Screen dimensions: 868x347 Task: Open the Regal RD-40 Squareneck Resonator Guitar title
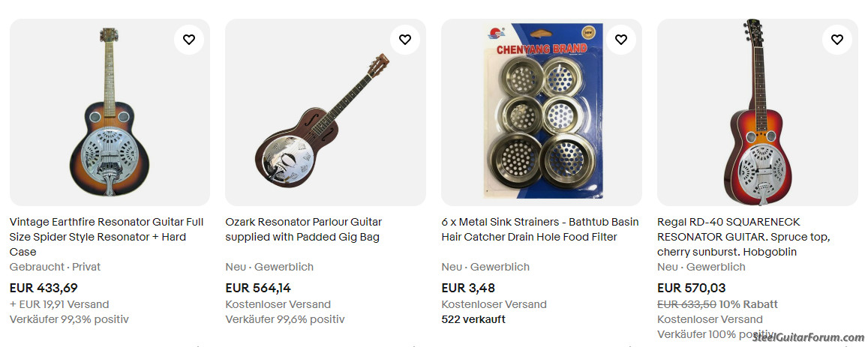tap(743, 237)
